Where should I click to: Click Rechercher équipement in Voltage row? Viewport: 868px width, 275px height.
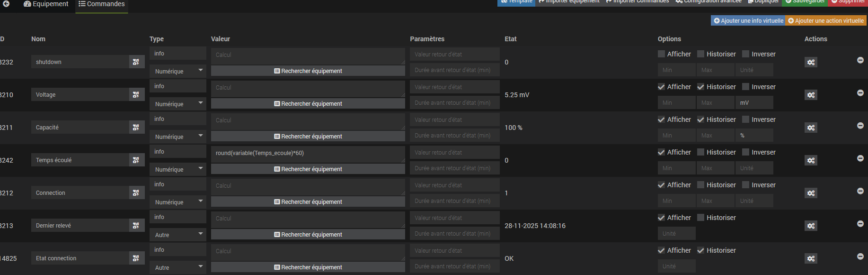pyautogui.click(x=308, y=103)
